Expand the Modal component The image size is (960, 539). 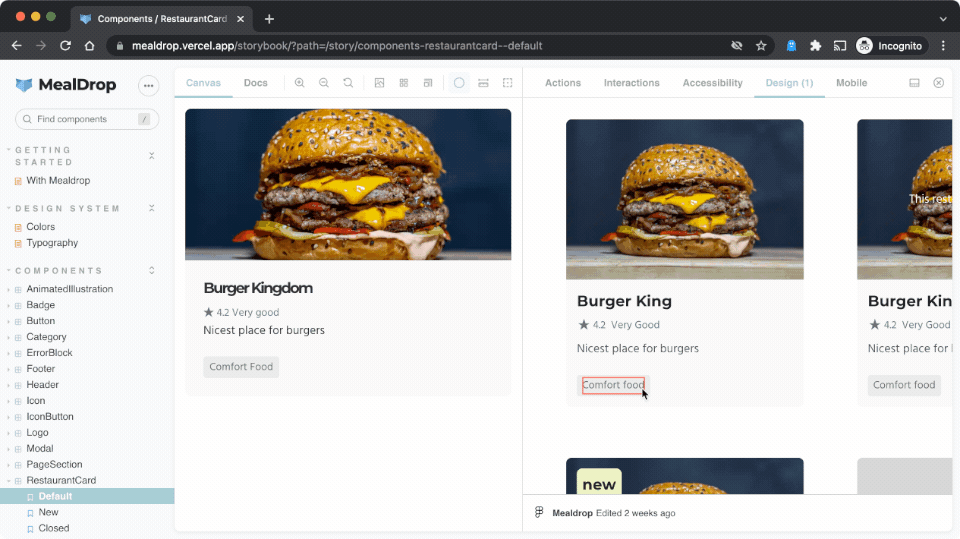pyautogui.click(x=39, y=448)
